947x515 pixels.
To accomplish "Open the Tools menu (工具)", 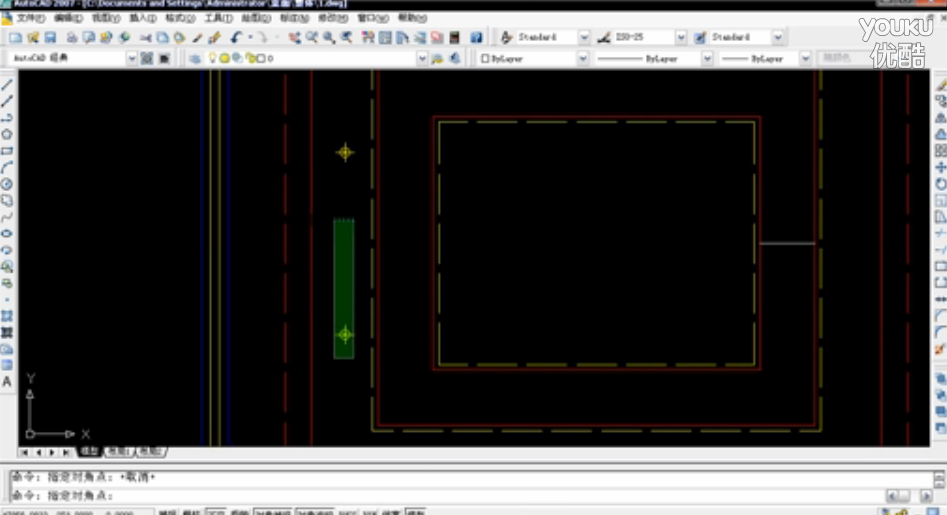I will tap(218, 18).
